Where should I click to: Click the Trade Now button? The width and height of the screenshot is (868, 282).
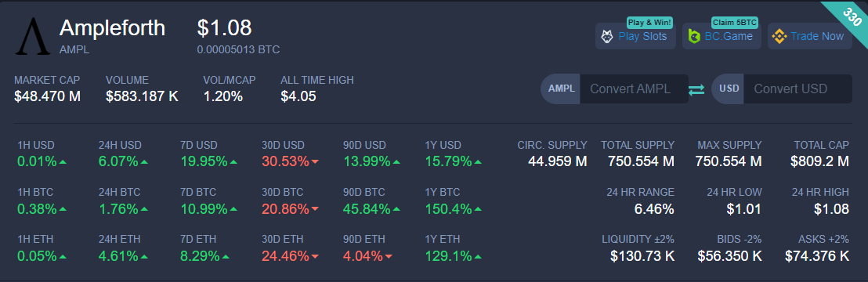click(810, 36)
